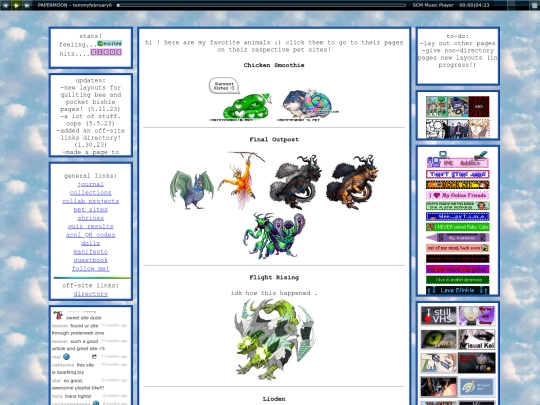The image size is (540, 405).
Task: Open the acnl QR codes link
Action: (x=91, y=235)
